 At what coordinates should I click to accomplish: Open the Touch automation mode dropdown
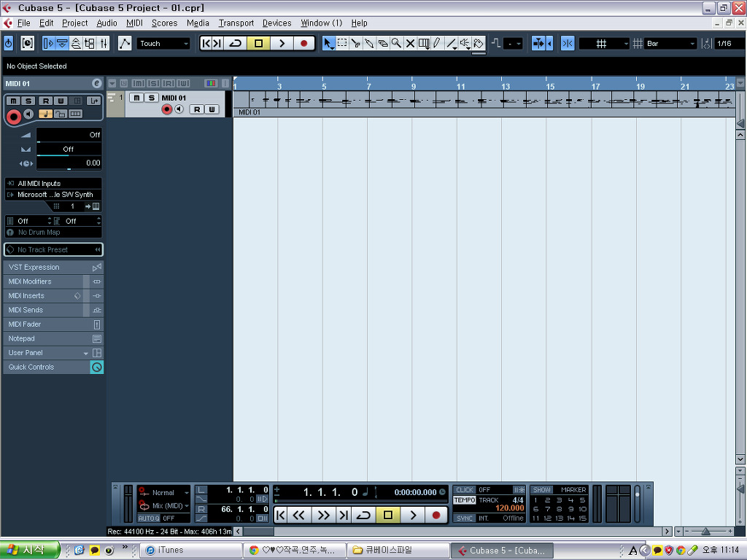click(x=163, y=43)
